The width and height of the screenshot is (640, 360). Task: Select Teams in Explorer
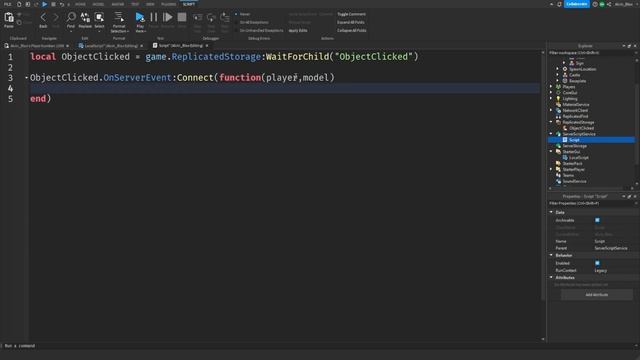[568, 176]
